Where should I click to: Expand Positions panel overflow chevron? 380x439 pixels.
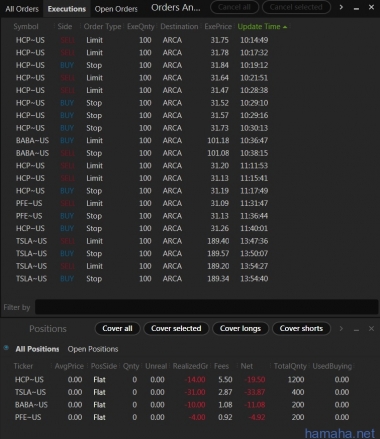click(341, 329)
